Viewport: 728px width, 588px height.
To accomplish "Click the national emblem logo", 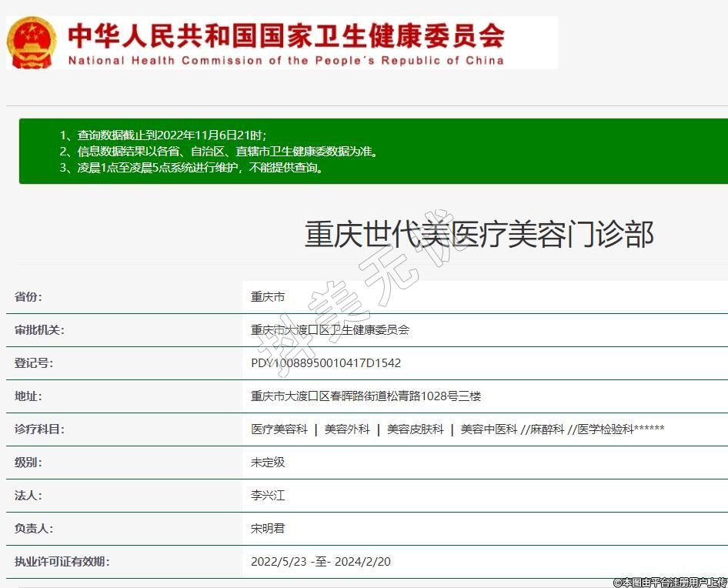I will click(x=32, y=42).
